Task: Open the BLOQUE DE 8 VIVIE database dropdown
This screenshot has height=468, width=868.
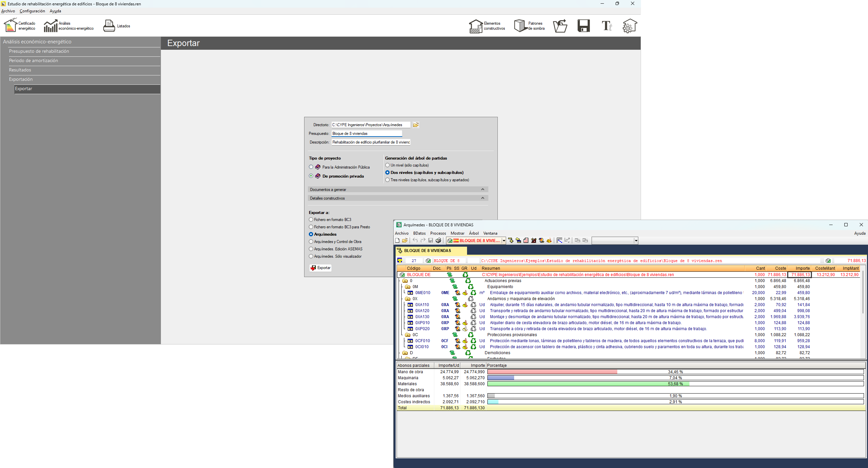Action: [x=504, y=241]
